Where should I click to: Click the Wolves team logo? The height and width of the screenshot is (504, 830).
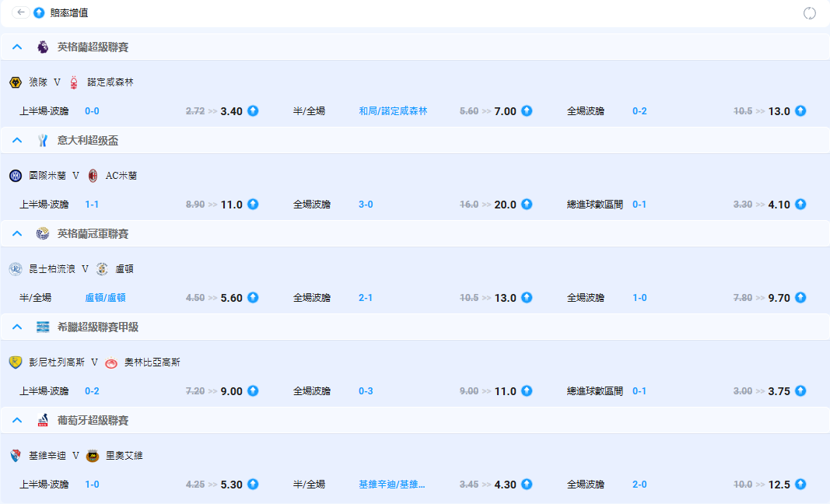pyautogui.click(x=16, y=82)
